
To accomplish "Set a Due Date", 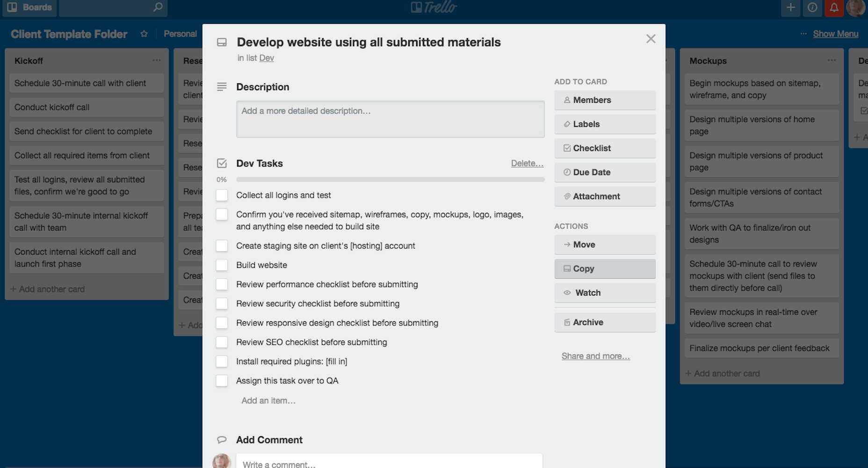I will [x=605, y=173].
